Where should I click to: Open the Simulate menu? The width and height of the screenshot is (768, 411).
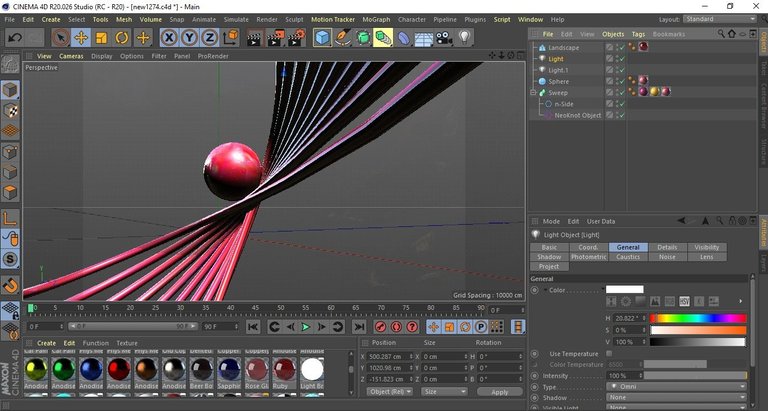[x=236, y=20]
